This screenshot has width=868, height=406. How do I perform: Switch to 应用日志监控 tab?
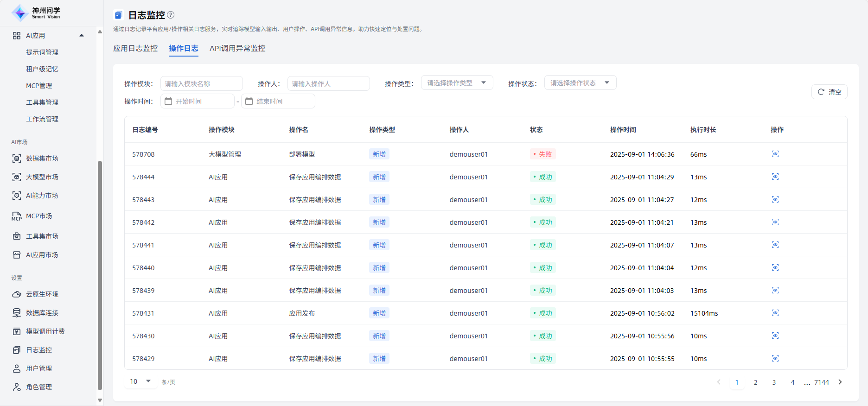135,48
